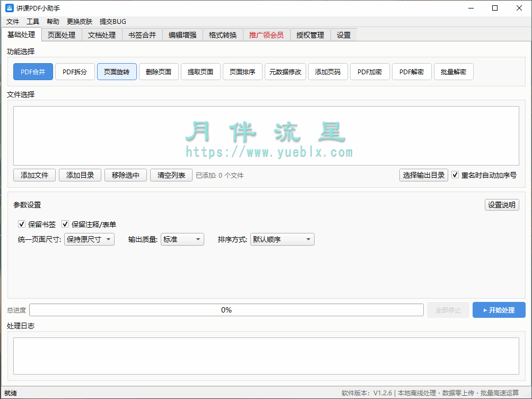The image size is (532, 399).
Task: Click the 添加目录 button
Action: 80,175
